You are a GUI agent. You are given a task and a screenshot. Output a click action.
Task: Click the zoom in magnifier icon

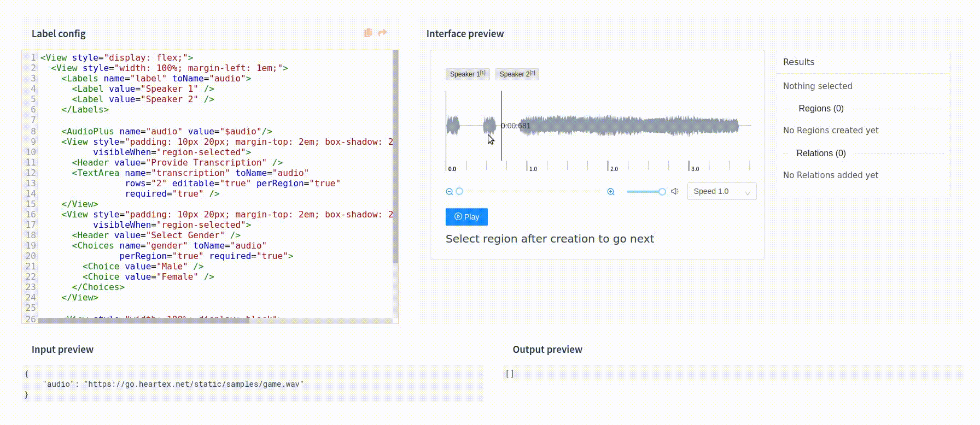click(x=611, y=192)
